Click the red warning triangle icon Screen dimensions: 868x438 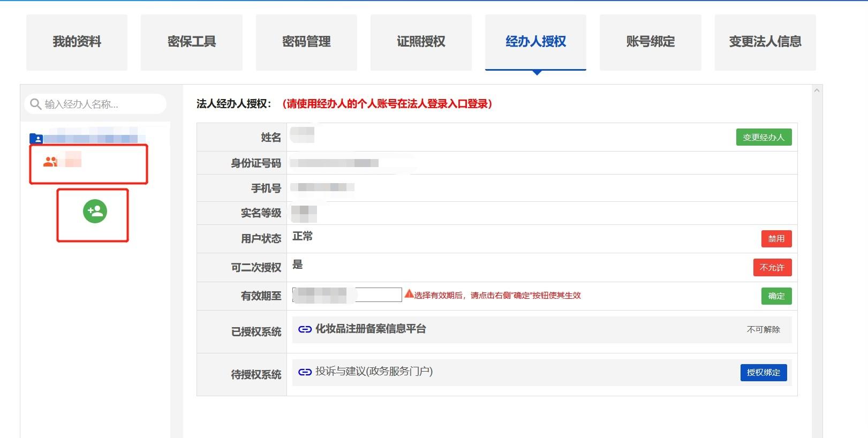coord(409,294)
